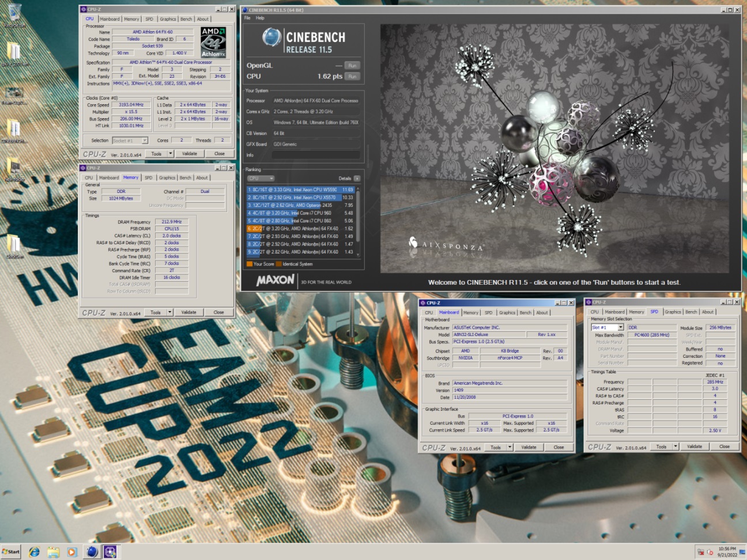Open the ClockGen folder on the desktop
747x560 pixels.
click(14, 247)
